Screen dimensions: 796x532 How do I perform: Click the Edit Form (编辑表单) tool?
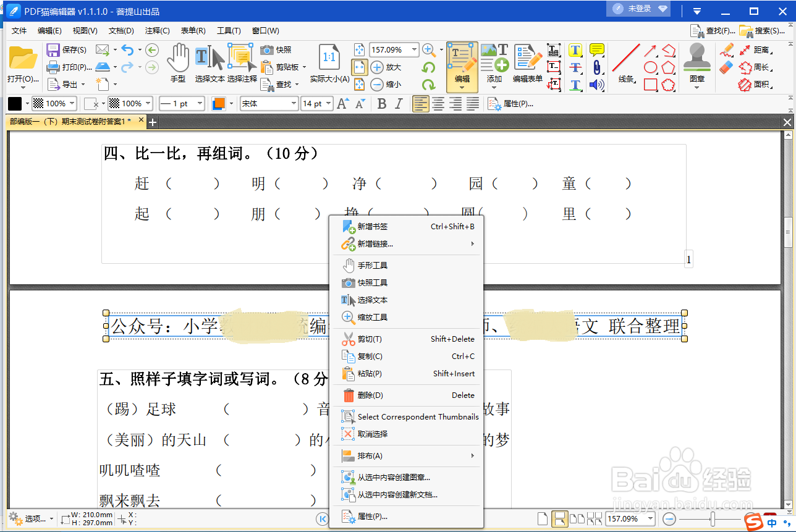coord(528,63)
